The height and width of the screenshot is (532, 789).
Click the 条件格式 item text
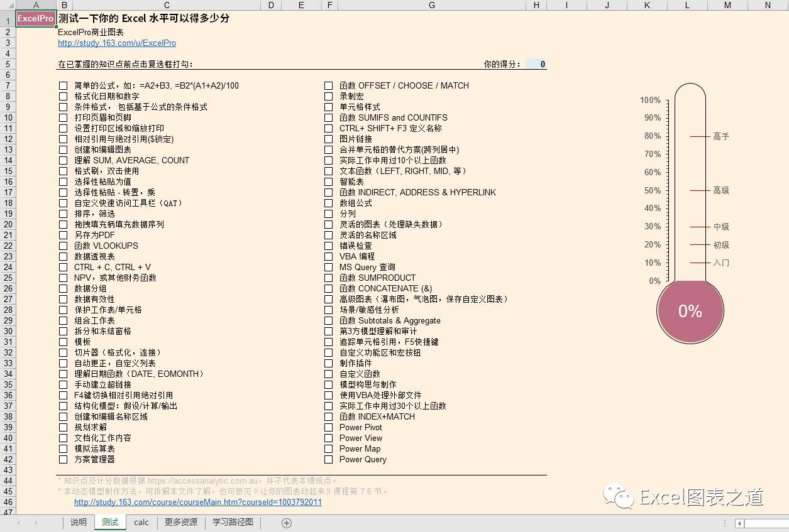coord(141,107)
